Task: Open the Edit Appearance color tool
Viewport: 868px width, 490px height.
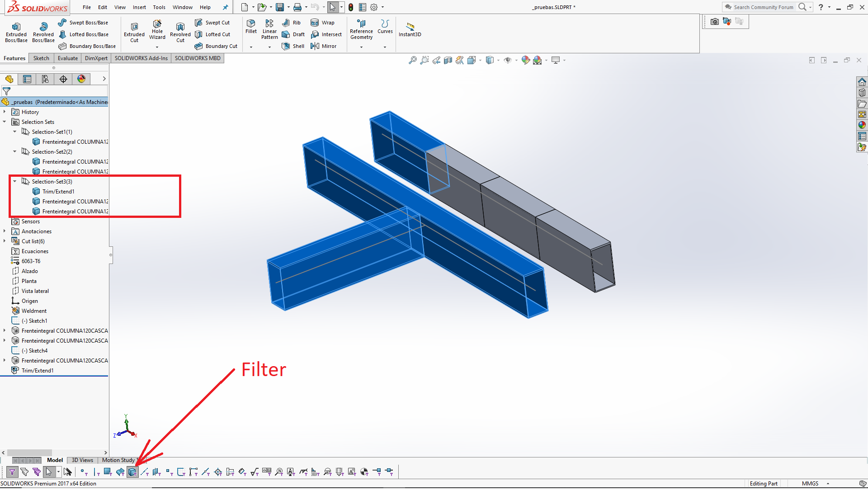Action: 526,60
